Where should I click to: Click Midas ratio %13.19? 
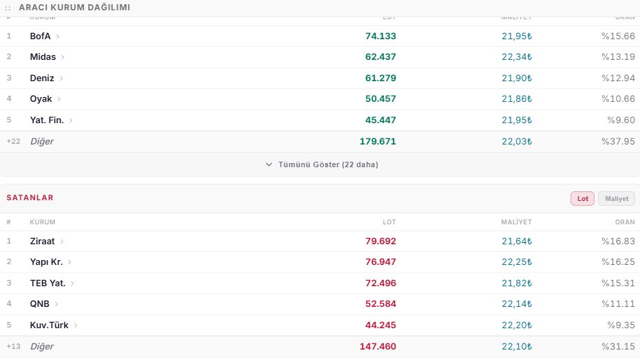tap(618, 56)
